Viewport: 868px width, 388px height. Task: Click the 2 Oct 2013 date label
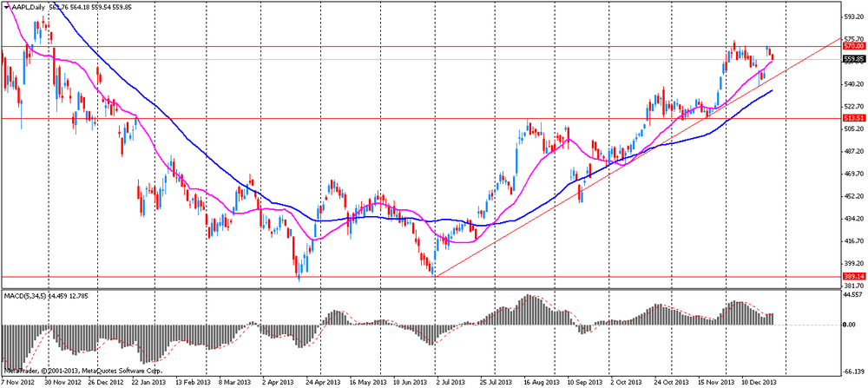(624, 382)
